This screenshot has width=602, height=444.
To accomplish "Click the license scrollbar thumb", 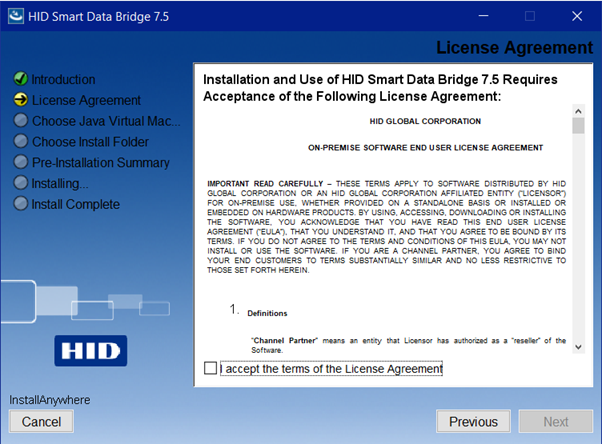I will pyautogui.click(x=578, y=125).
